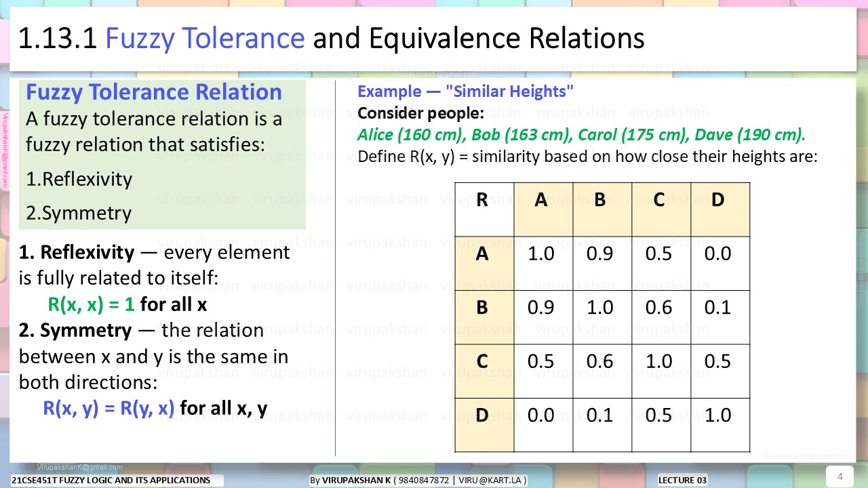Screen dimensions: 868x488
Task: Select row header 'D' in the table
Action: pos(484,425)
